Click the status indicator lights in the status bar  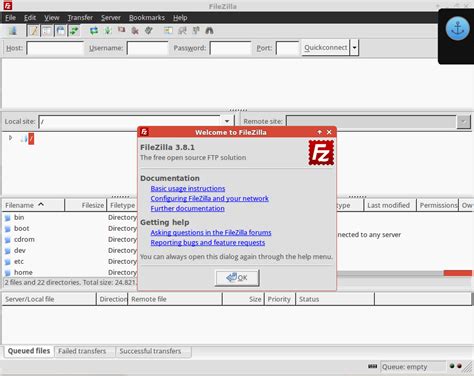[x=455, y=366]
